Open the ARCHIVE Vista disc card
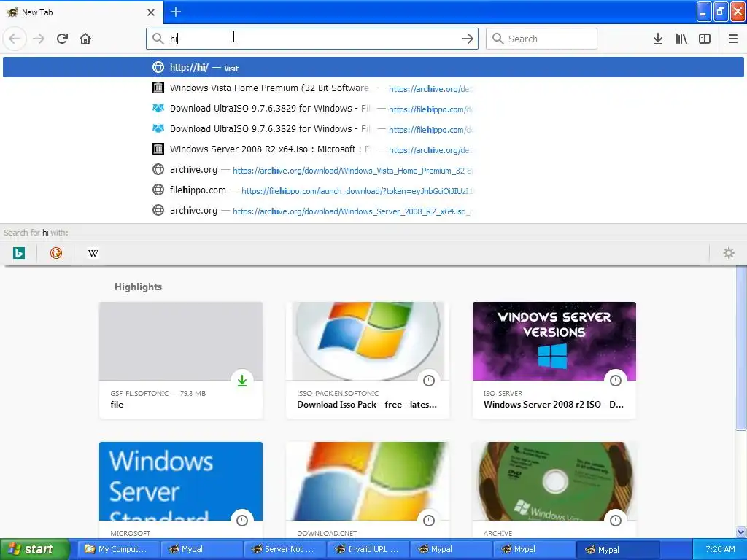This screenshot has width=747, height=560. pos(554,490)
